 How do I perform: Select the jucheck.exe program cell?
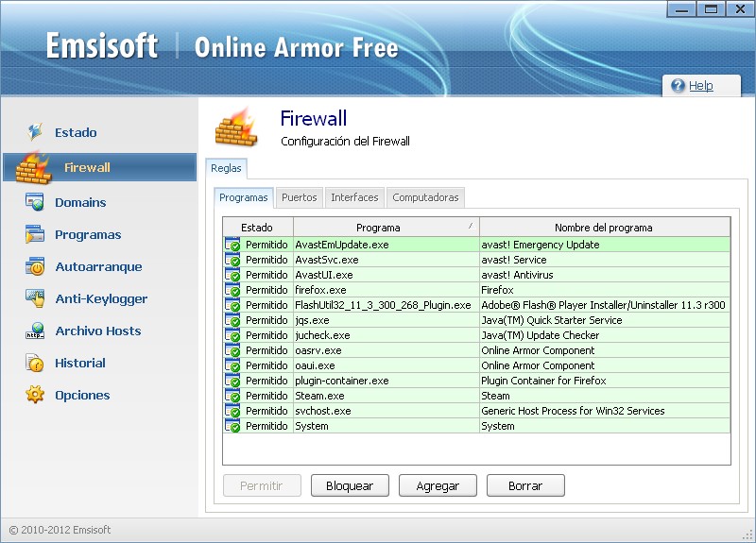387,335
